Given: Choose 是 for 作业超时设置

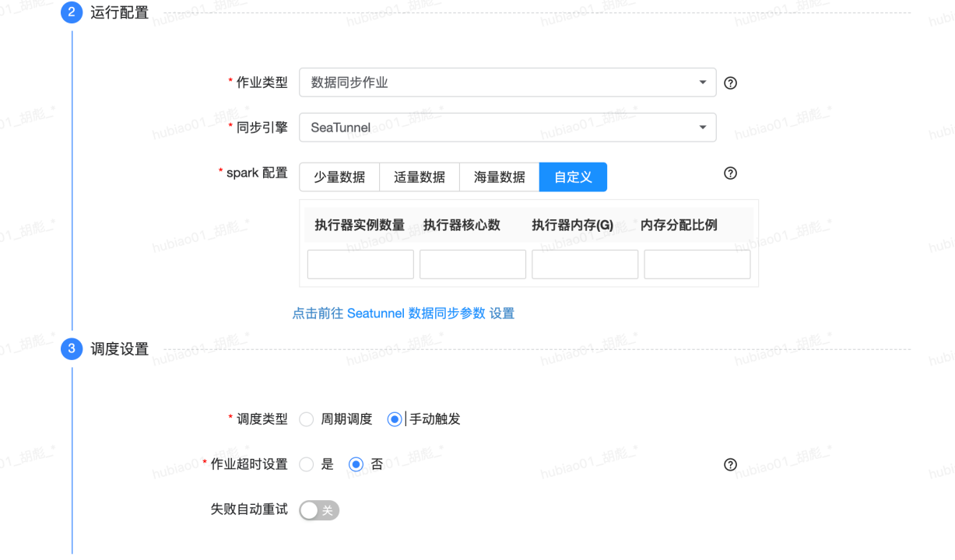Looking at the screenshot, I should pos(307,464).
